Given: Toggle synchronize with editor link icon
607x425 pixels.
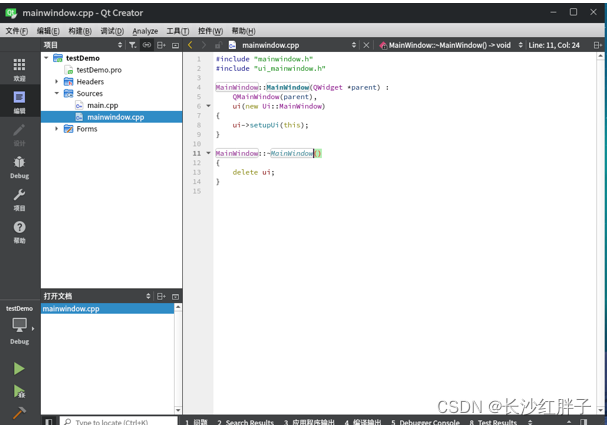Looking at the screenshot, I should [x=147, y=45].
